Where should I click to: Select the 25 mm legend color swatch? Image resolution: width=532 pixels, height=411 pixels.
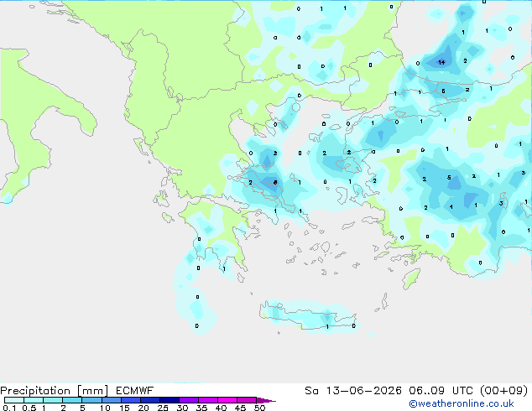click(x=170, y=400)
